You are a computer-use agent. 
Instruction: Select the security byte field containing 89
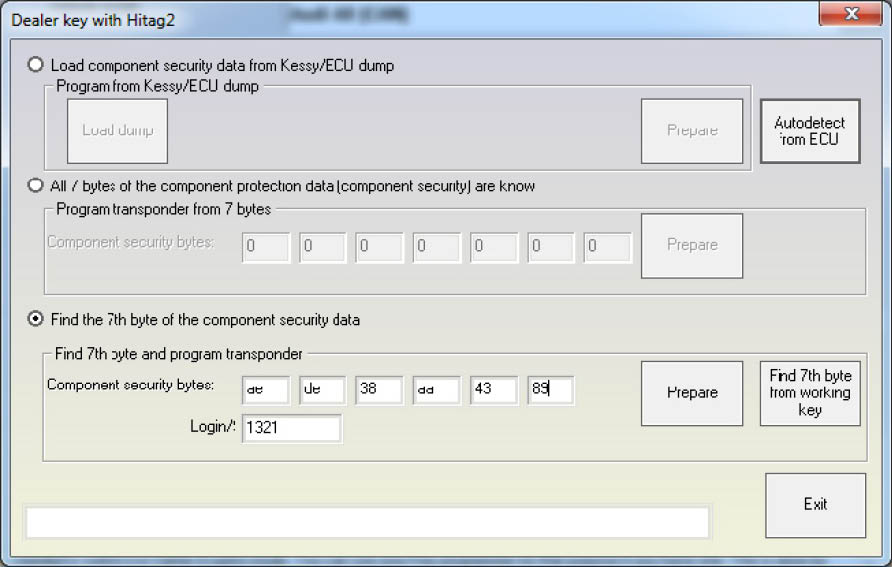(x=551, y=390)
